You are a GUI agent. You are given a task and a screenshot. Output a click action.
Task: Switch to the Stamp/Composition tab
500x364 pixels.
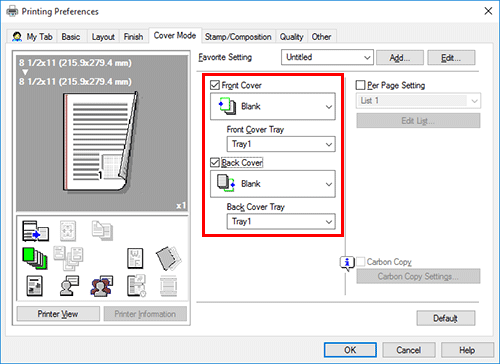click(x=238, y=37)
